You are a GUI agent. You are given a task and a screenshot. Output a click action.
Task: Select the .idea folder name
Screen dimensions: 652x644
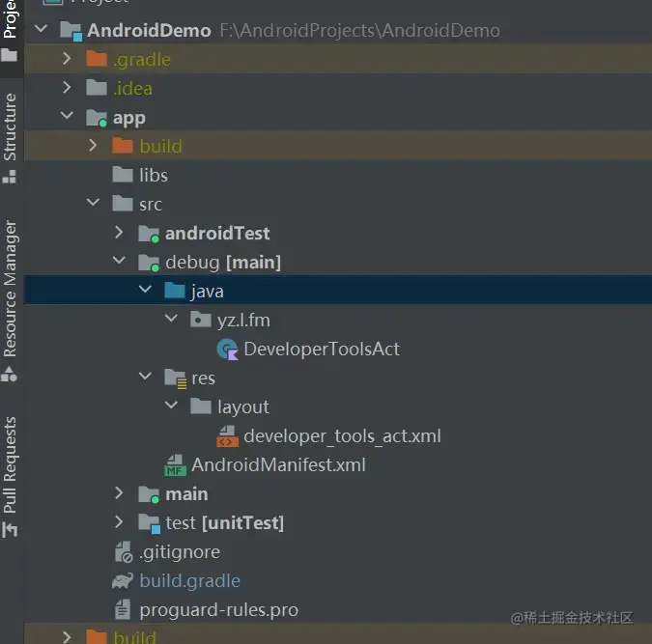click(x=132, y=88)
